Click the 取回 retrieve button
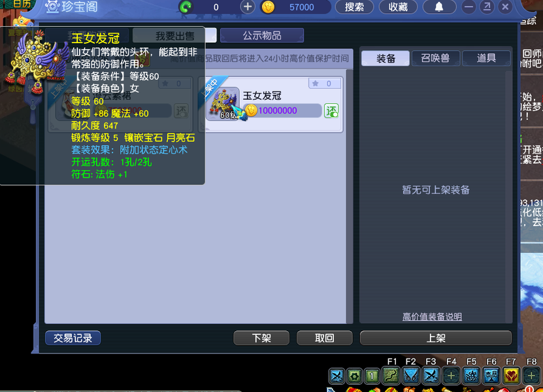Image resolution: width=543 pixels, height=392 pixels. (x=325, y=338)
